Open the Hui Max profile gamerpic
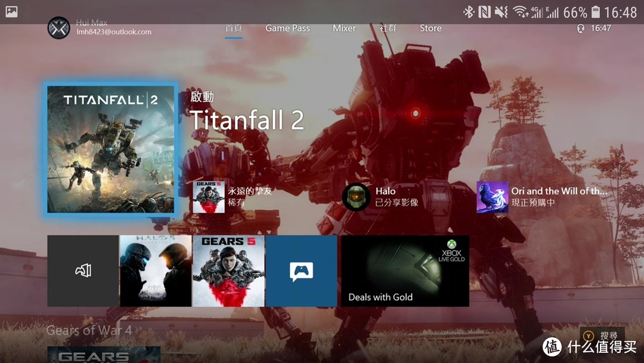This screenshot has height=363, width=644. click(x=58, y=28)
